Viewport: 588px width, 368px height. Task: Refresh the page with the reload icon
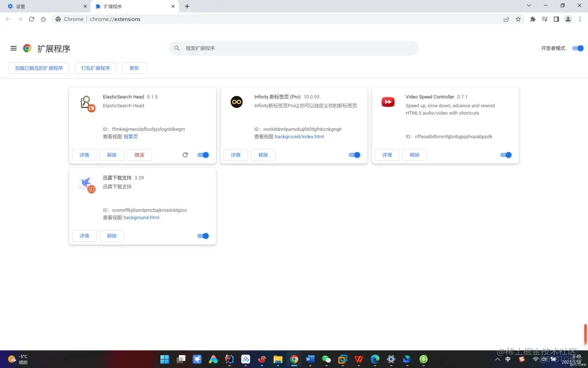(x=31, y=19)
